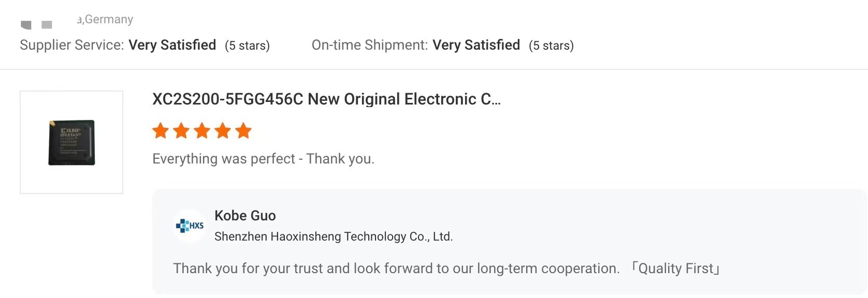Viewport: 868px width, 298px height.
Task: Open the XC2S200-5FGG456C product title link
Action: click(326, 99)
